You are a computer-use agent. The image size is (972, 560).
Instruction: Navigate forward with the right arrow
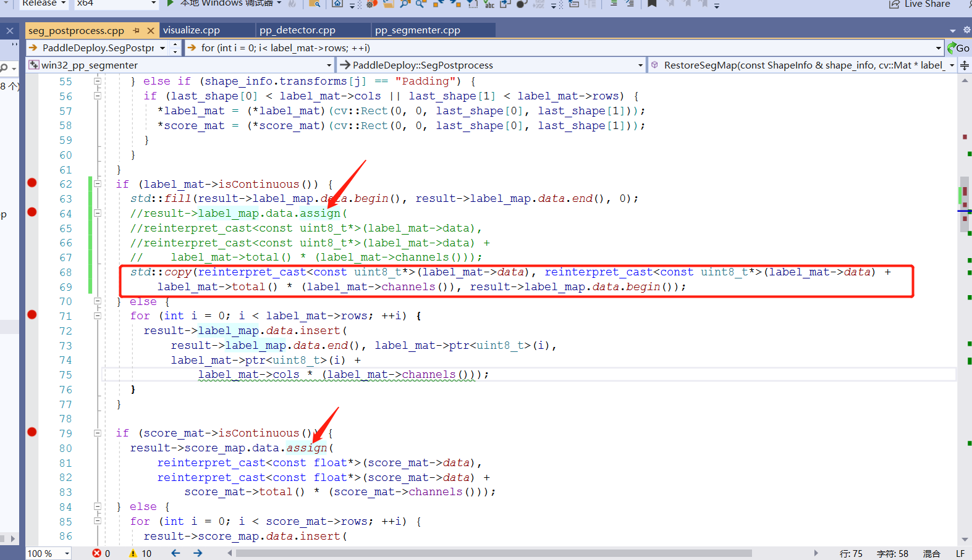click(x=198, y=553)
